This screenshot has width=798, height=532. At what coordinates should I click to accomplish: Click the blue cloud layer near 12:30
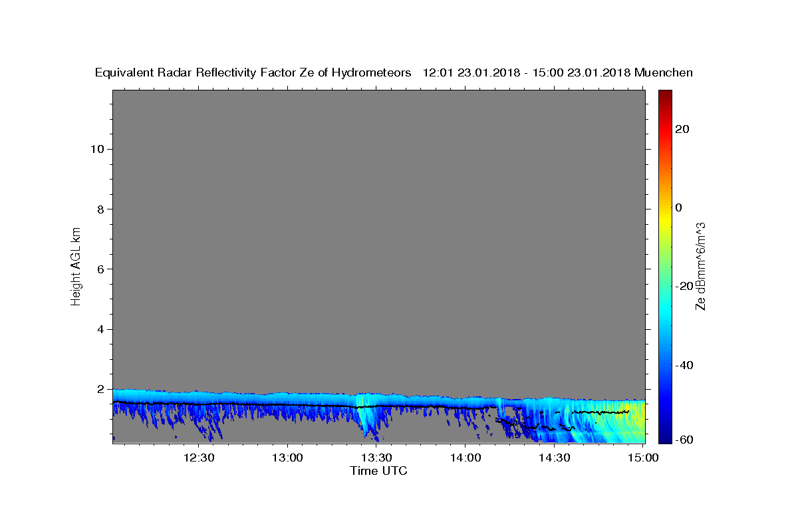point(199,398)
